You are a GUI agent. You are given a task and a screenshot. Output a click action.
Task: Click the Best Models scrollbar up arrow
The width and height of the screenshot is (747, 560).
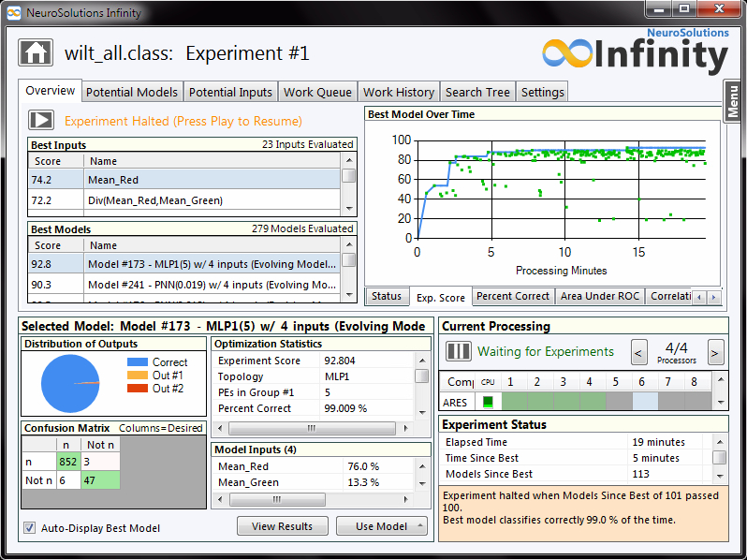[349, 244]
